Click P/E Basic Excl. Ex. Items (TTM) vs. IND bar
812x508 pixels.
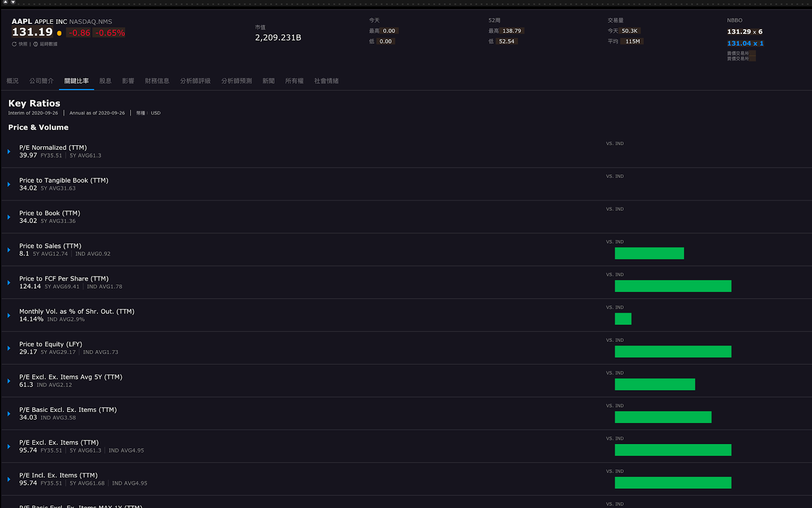tap(663, 417)
